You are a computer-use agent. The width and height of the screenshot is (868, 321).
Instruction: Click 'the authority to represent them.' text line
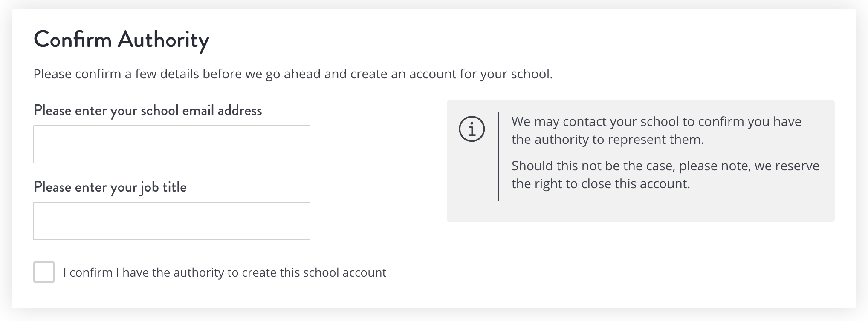[608, 140]
